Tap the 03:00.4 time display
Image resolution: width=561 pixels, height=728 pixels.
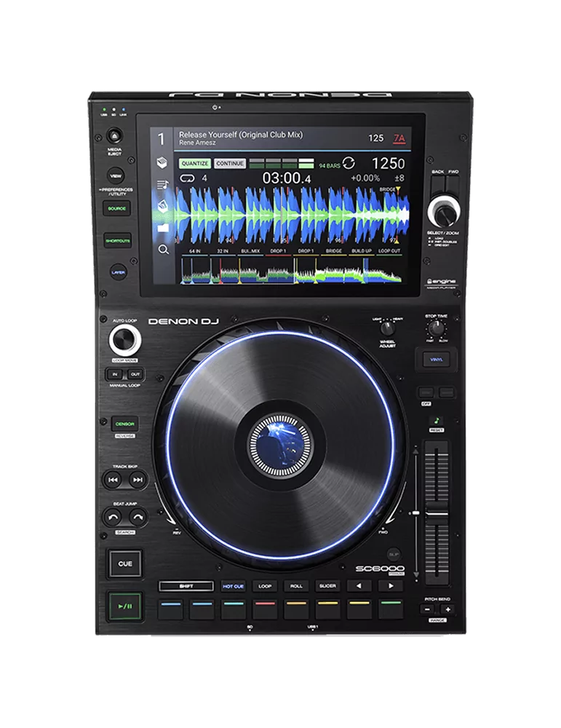point(286,178)
